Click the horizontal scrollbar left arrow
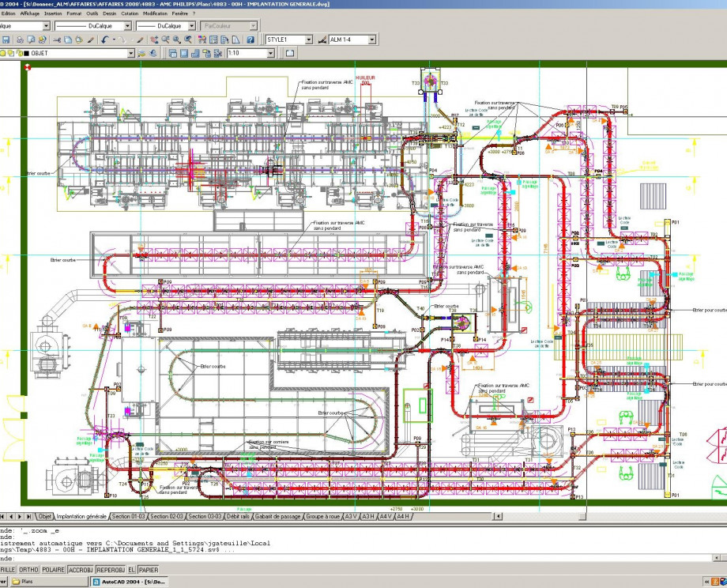The width and height of the screenshot is (727, 588). point(497,516)
